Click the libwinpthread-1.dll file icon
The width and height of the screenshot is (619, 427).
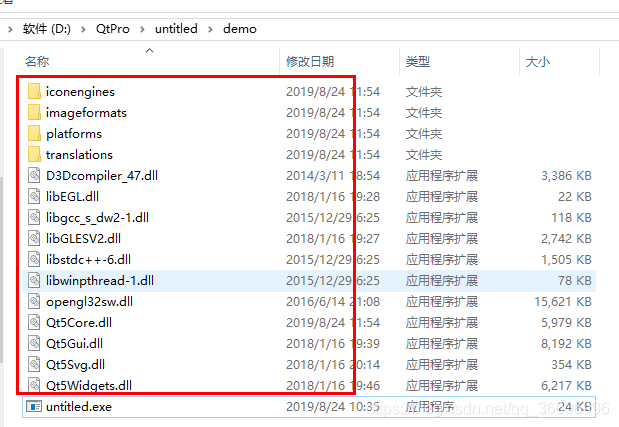[34, 280]
